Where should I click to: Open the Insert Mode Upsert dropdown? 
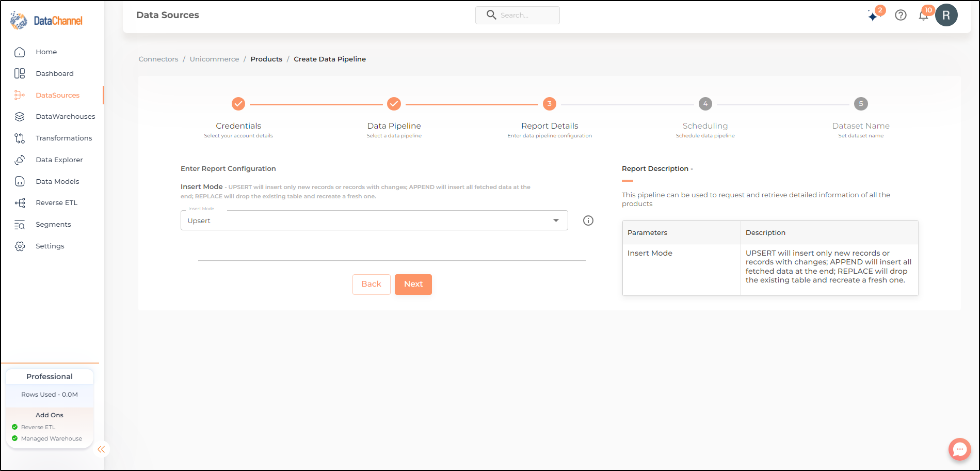coord(374,221)
